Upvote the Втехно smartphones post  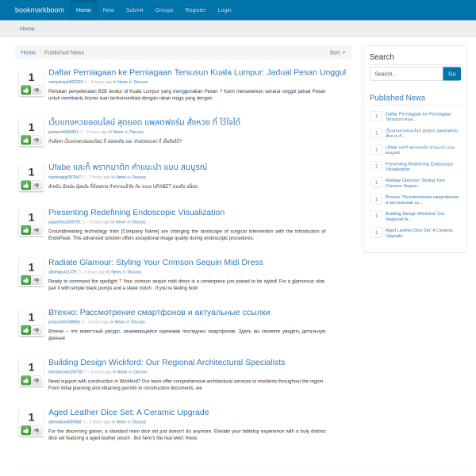coord(26,330)
